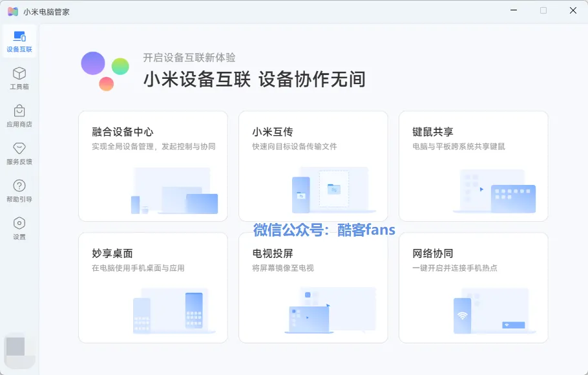Click the 网络协同 Wi-Fi phone illustration
This screenshot has width=588, height=375.
[494, 311]
